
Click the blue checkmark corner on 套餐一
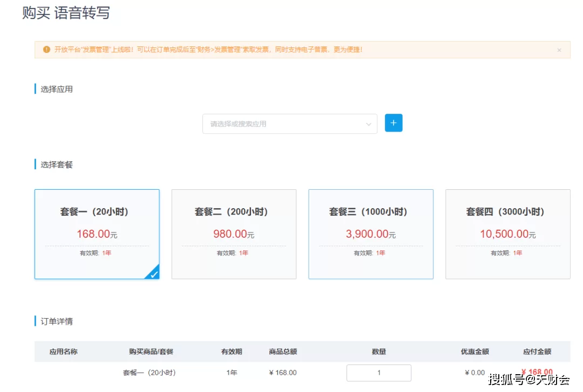coord(154,274)
